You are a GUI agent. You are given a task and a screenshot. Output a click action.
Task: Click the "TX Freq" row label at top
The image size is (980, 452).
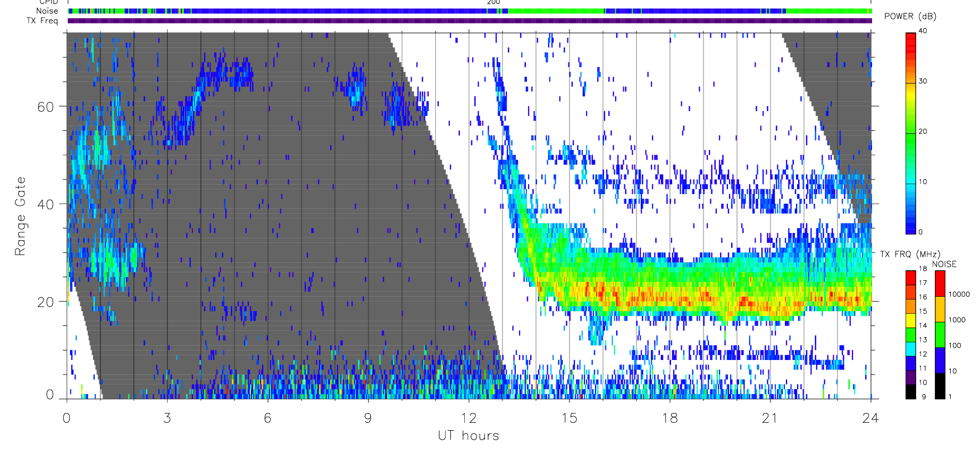click(x=42, y=21)
